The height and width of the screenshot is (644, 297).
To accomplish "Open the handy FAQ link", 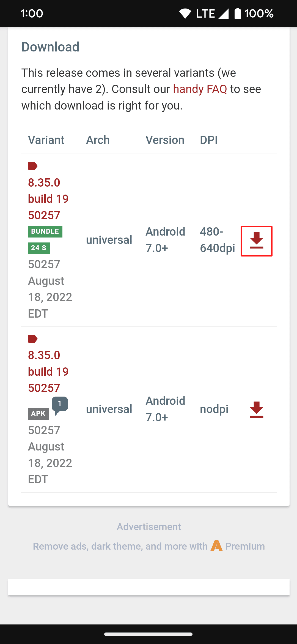I will tap(200, 89).
